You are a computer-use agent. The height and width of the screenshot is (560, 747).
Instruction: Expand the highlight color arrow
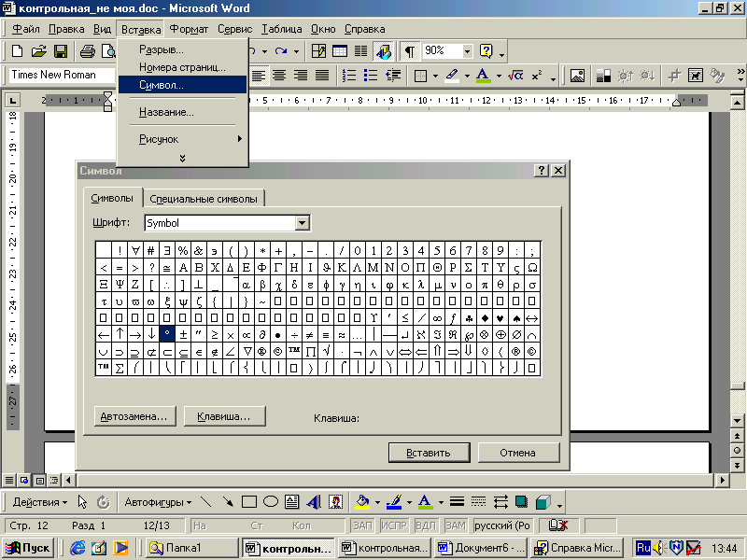click(467, 76)
